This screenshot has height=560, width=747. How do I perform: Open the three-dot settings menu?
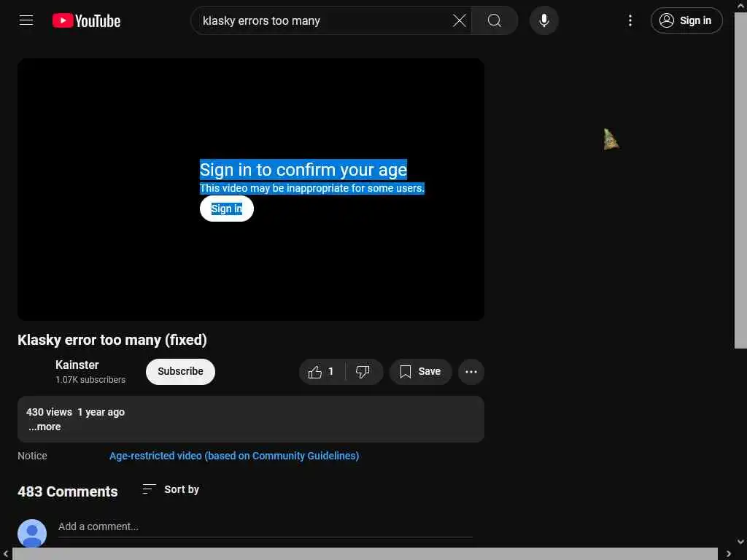630,20
